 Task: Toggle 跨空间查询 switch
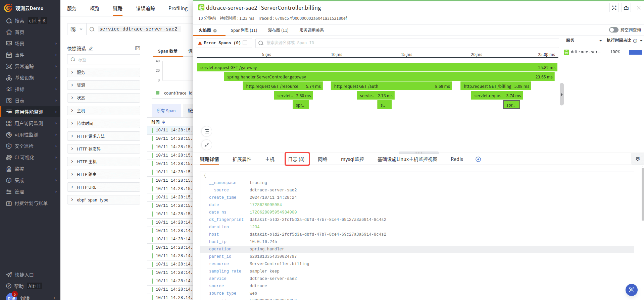pos(613,30)
